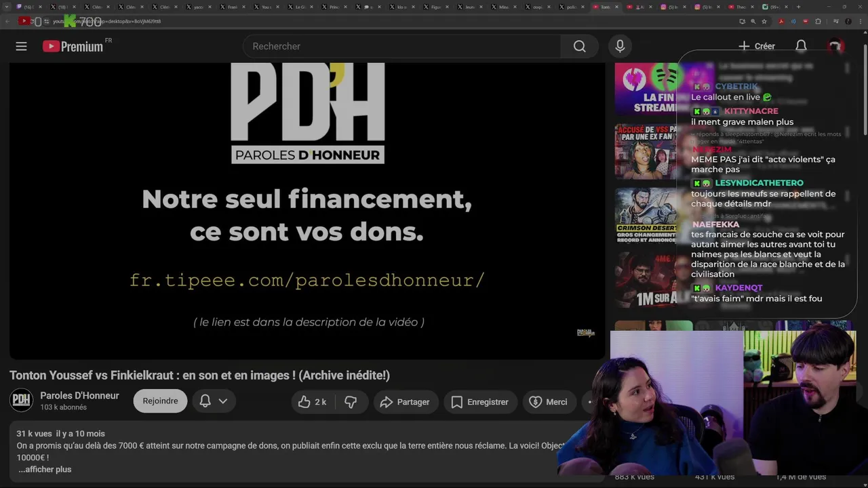Switch to the 'Princ' browser tab
The width and height of the screenshot is (868, 488).
point(334,7)
